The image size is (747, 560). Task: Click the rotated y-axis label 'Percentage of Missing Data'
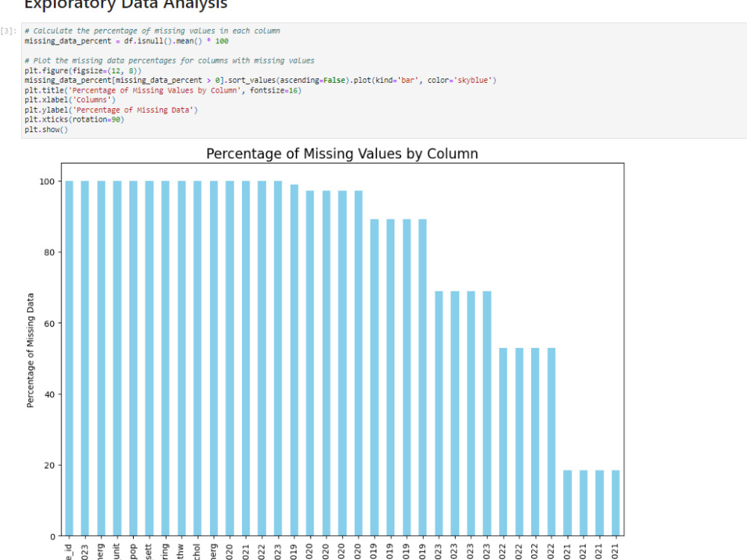(x=30, y=350)
